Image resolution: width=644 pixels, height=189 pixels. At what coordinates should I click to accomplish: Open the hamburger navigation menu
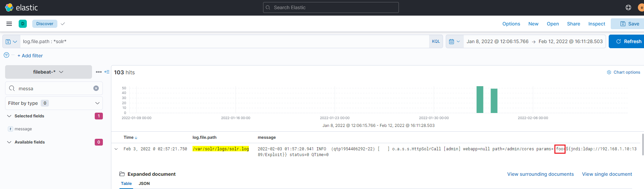[9, 24]
